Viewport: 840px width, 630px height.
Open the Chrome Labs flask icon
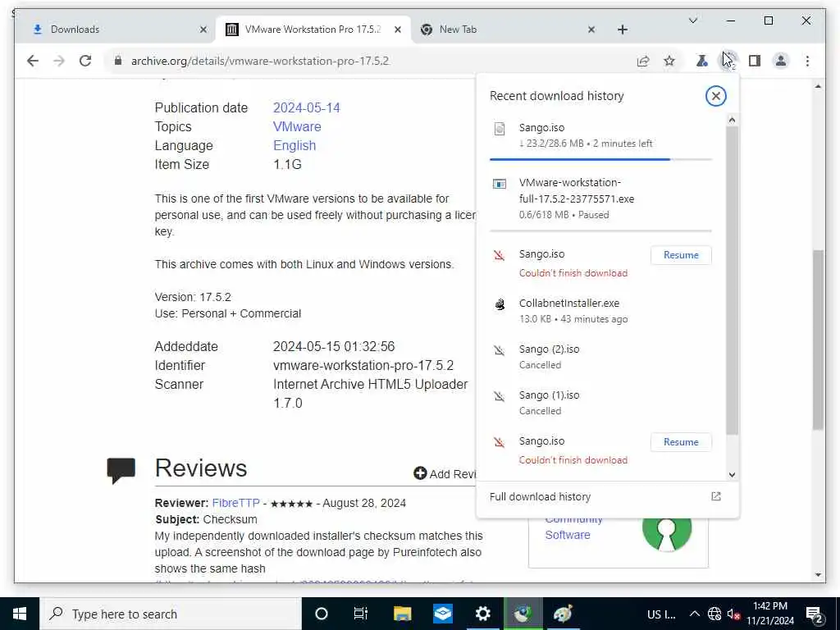tap(701, 61)
